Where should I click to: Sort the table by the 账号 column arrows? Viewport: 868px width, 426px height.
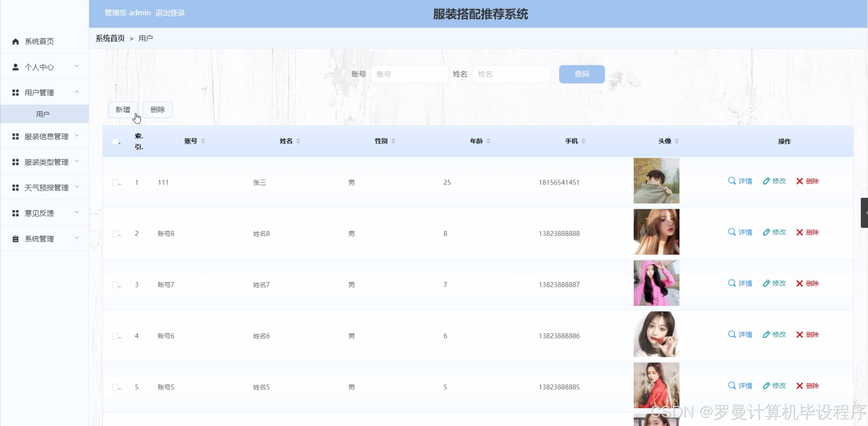[x=203, y=141]
